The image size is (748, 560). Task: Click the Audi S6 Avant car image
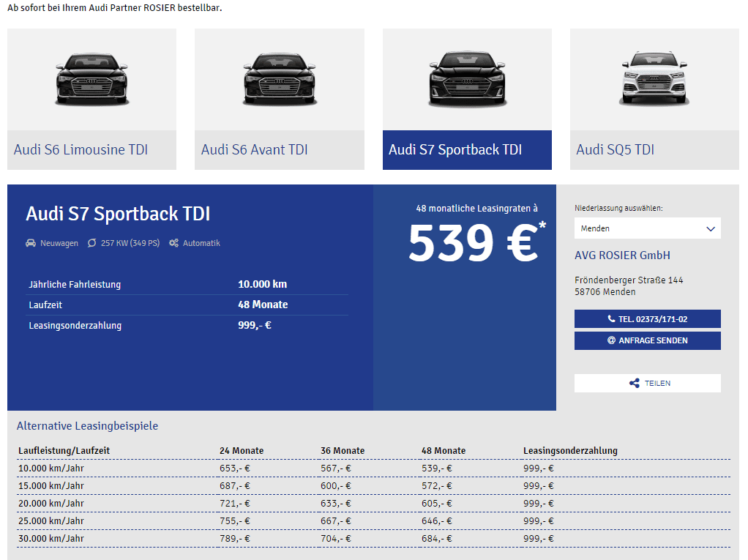(x=280, y=79)
